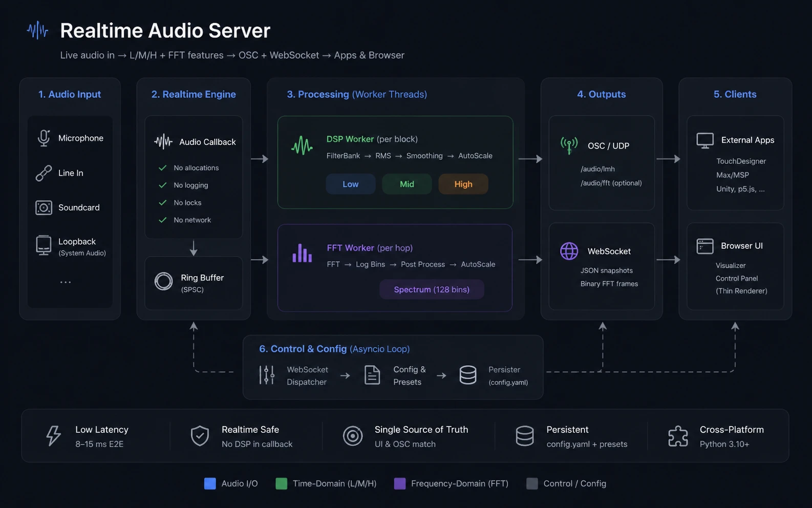Click the FilterBank step in DSP Worker
The width and height of the screenshot is (812, 508).
tap(343, 156)
